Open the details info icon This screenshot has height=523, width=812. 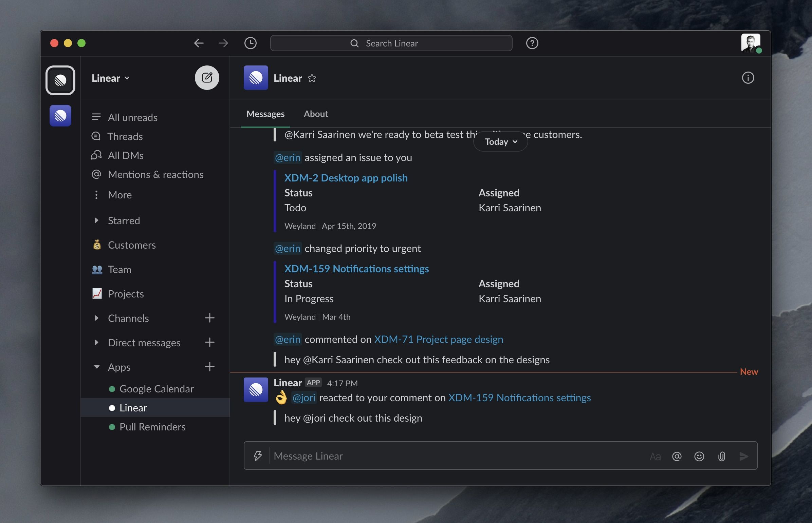point(748,78)
